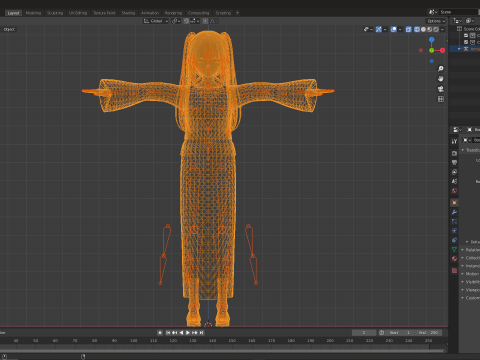Screen dimensions: 480x360
Task: Toggle viewport gizmos display
Action: 379,29
